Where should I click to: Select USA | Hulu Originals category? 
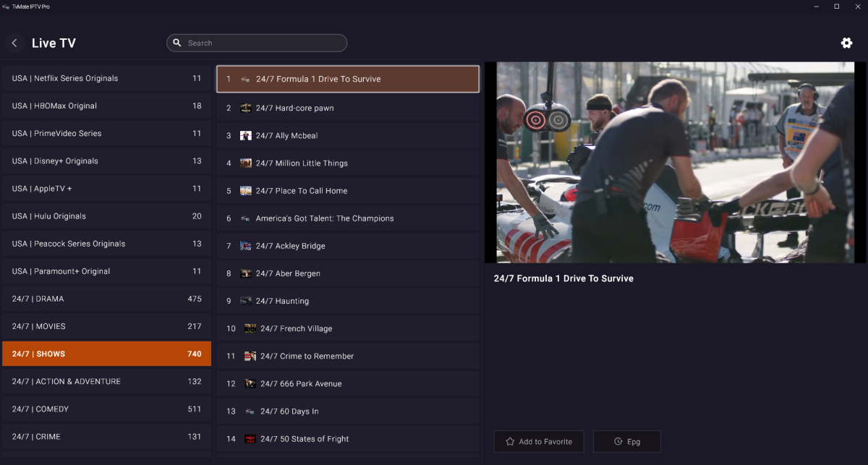pyautogui.click(x=106, y=216)
